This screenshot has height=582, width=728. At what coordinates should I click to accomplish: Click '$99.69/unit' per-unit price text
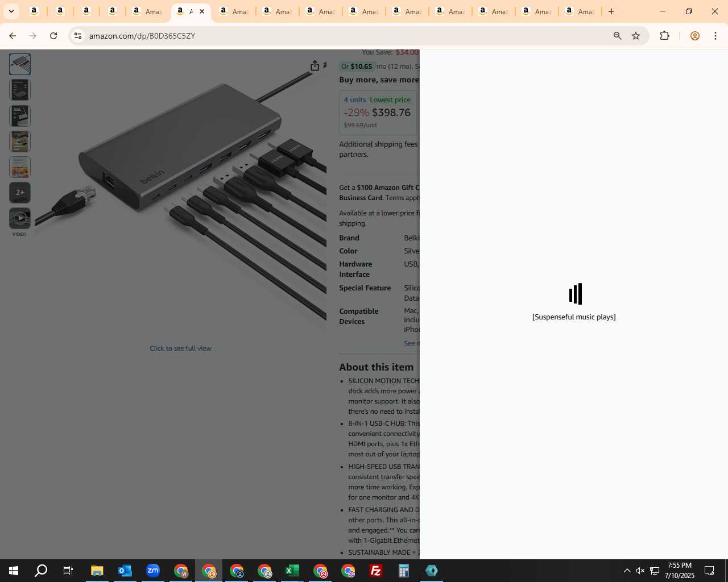tap(360, 125)
